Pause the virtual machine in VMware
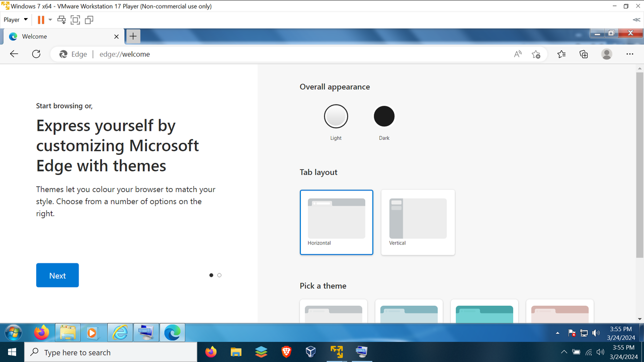 click(41, 20)
